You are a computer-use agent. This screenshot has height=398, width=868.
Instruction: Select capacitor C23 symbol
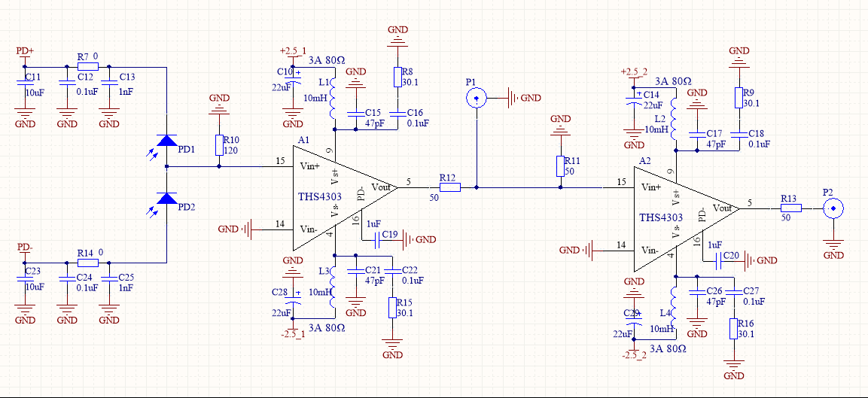pyautogui.click(x=24, y=278)
